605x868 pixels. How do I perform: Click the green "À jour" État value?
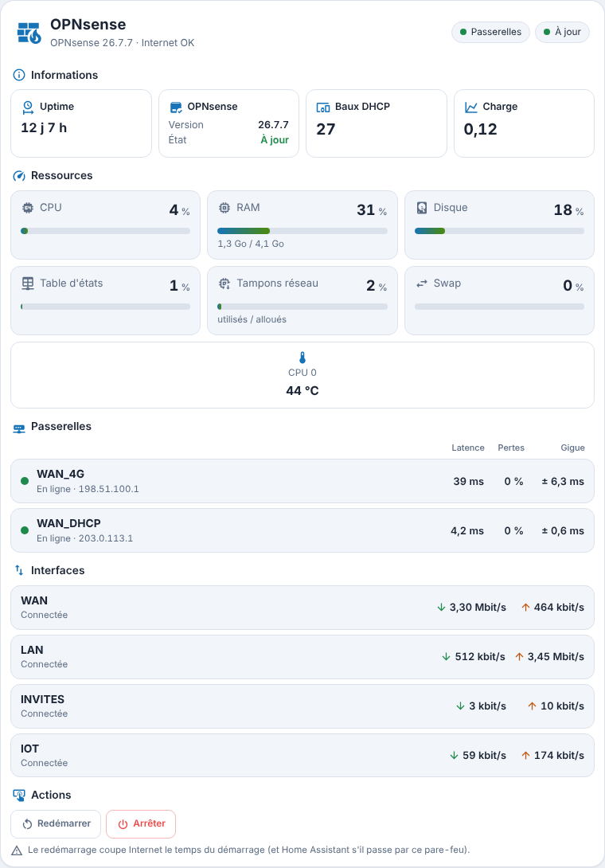[275, 140]
